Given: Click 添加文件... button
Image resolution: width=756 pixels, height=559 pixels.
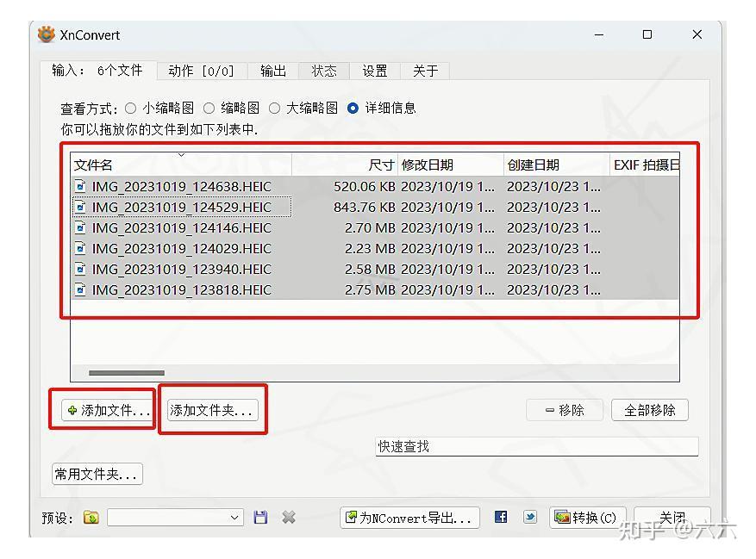Looking at the screenshot, I should 107,410.
